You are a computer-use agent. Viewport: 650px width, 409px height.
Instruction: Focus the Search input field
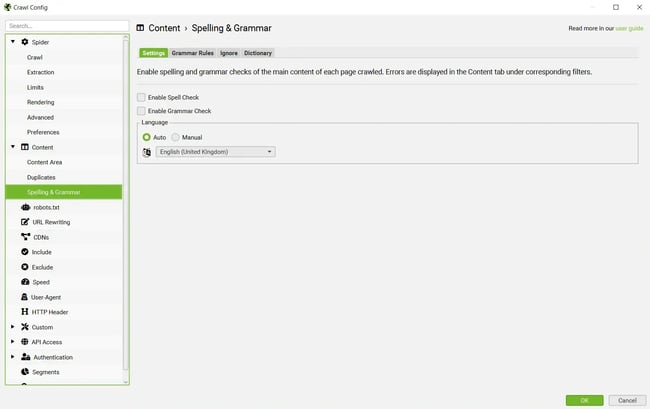66,25
